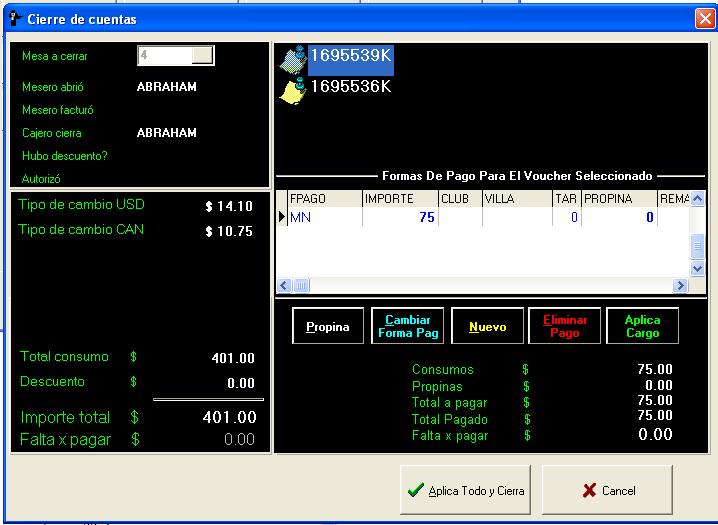Viewport: 718px width, 525px height.
Task: Click PROPINA column header
Action: 620,199
